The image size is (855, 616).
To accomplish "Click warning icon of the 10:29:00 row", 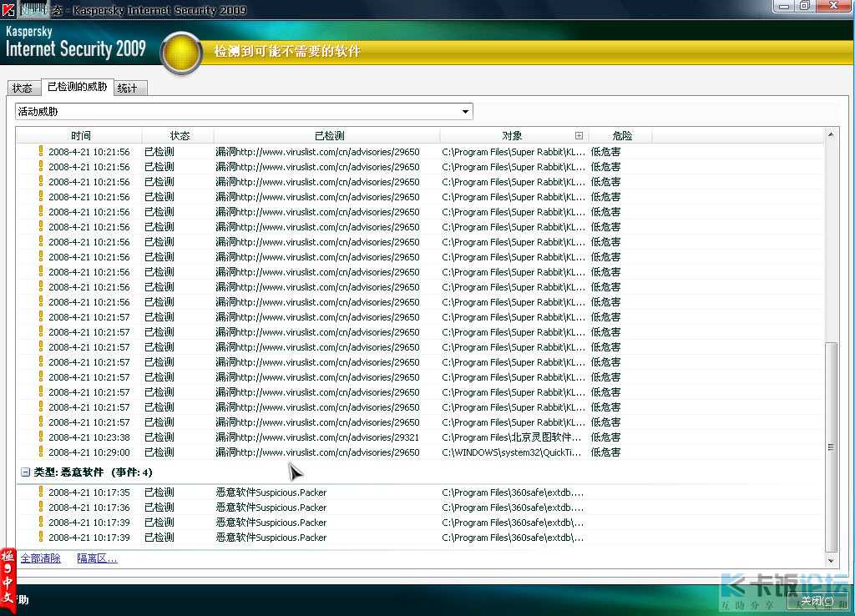I will pos(41,452).
